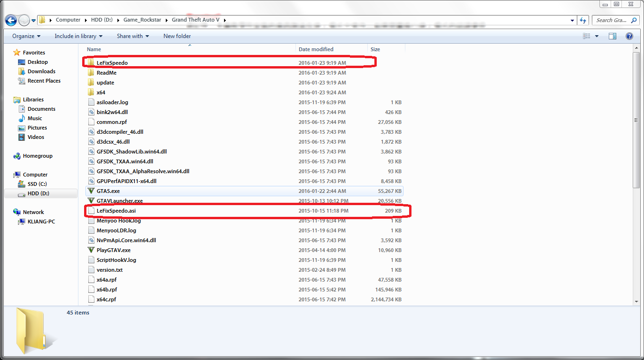Click the GTA5.exe application icon
Image resolution: width=644 pixels, height=360 pixels.
[91, 191]
